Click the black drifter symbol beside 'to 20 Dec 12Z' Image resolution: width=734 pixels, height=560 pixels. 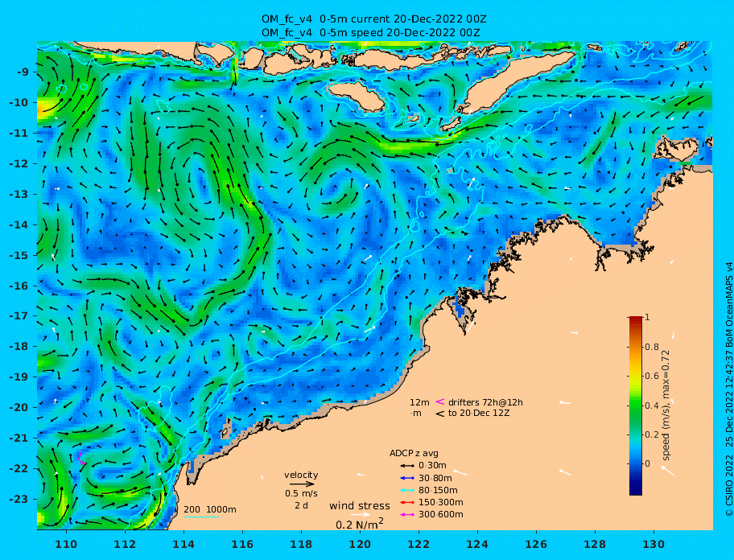point(440,414)
